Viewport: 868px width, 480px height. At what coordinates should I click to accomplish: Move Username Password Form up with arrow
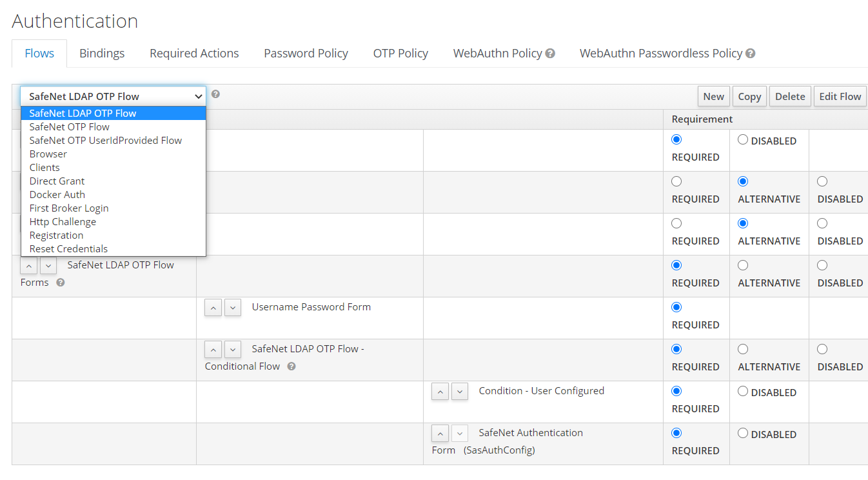(x=213, y=308)
